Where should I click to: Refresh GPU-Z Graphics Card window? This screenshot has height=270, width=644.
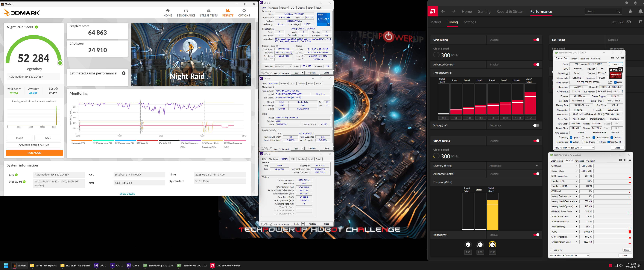pyautogui.click(x=617, y=58)
